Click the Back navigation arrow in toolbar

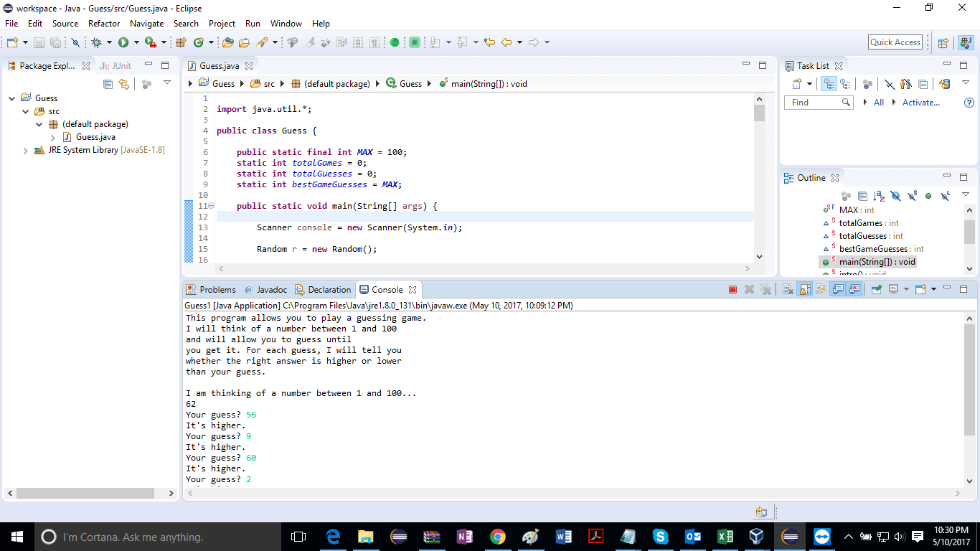point(507,42)
